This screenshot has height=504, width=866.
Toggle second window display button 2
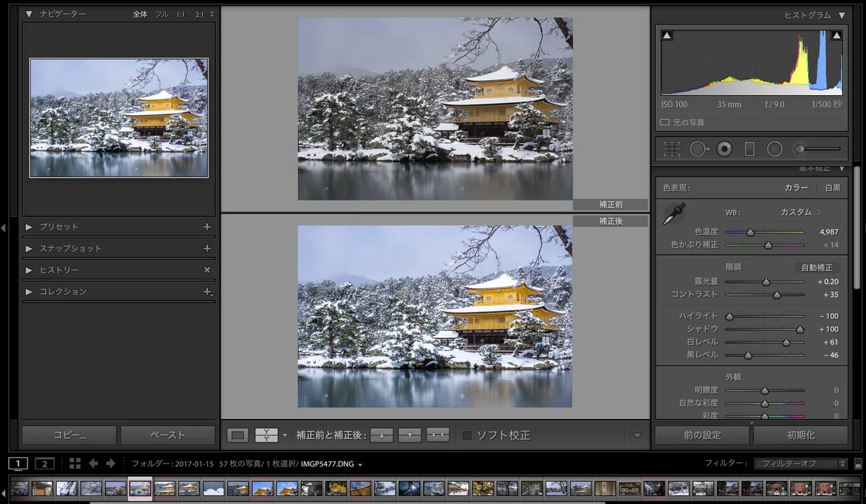pyautogui.click(x=45, y=463)
